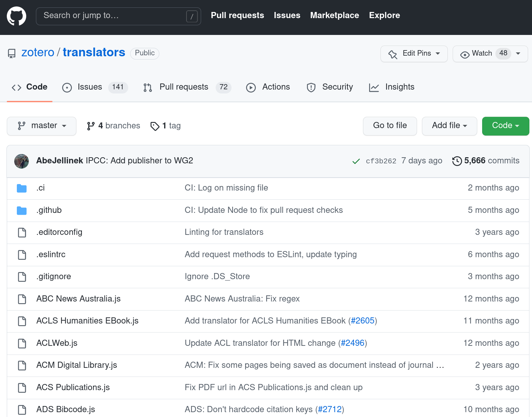Open pull request #2605 link

point(363,321)
